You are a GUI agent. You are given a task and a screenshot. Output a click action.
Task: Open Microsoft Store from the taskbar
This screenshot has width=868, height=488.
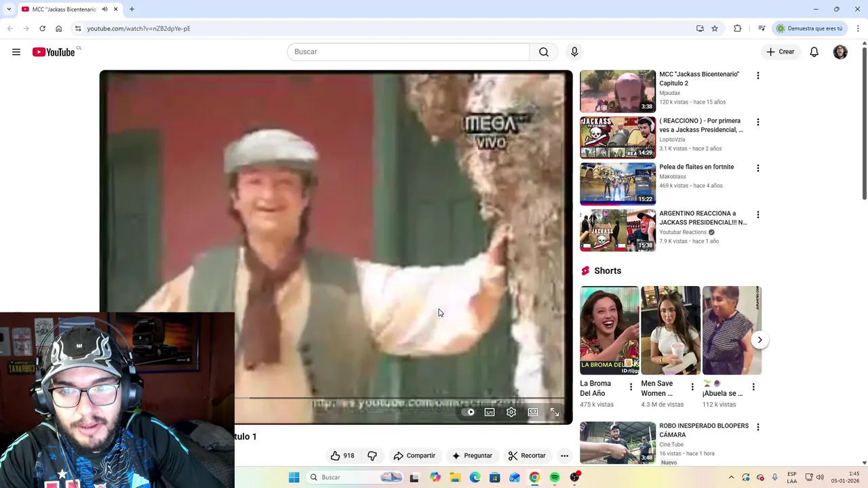(x=495, y=477)
